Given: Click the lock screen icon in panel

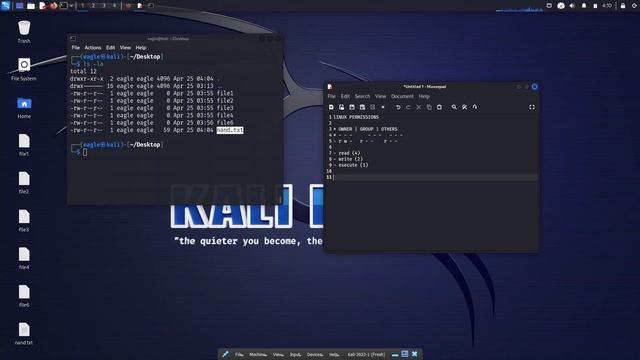Looking at the screenshot, I should tap(623, 6).
